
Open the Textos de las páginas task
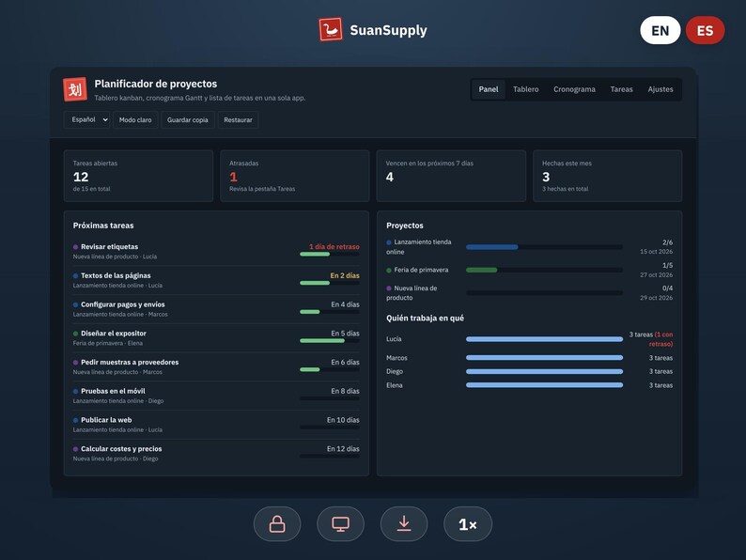coord(216,280)
